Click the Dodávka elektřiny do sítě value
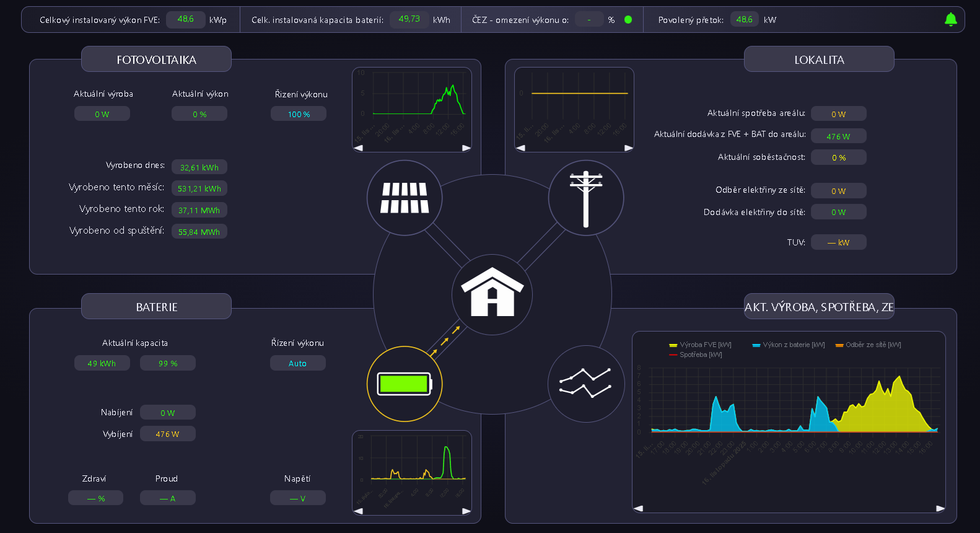This screenshot has height=533, width=980. tap(839, 212)
